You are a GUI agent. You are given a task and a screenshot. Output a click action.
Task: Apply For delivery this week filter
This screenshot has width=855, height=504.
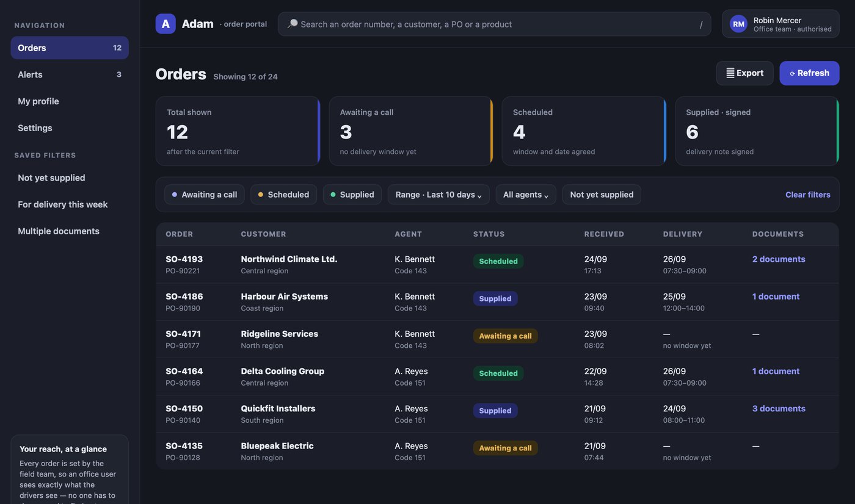tap(70, 204)
